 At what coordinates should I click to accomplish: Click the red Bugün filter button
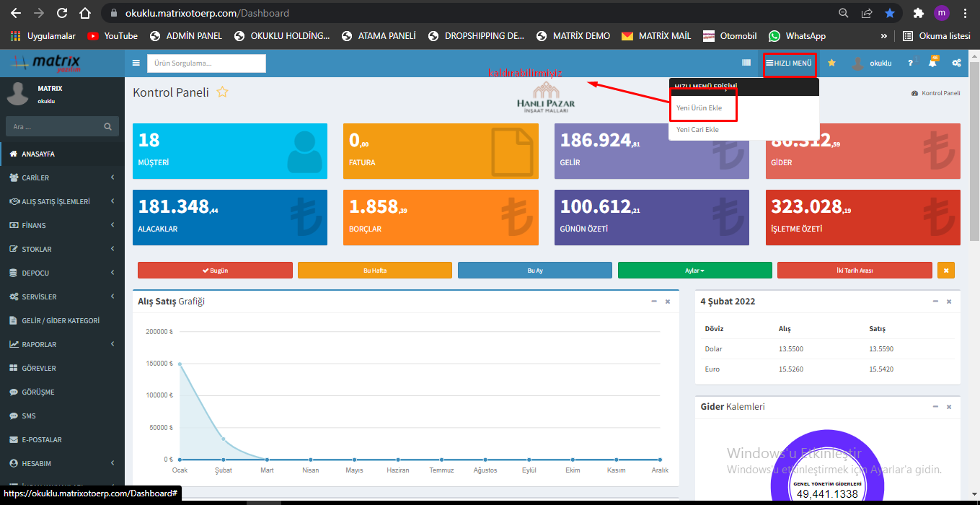[x=215, y=271]
